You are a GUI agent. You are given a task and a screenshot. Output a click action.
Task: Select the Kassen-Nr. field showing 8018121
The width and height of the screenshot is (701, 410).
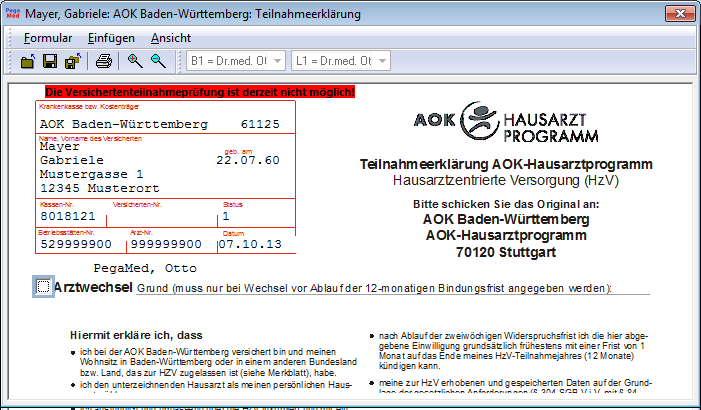coord(70,216)
